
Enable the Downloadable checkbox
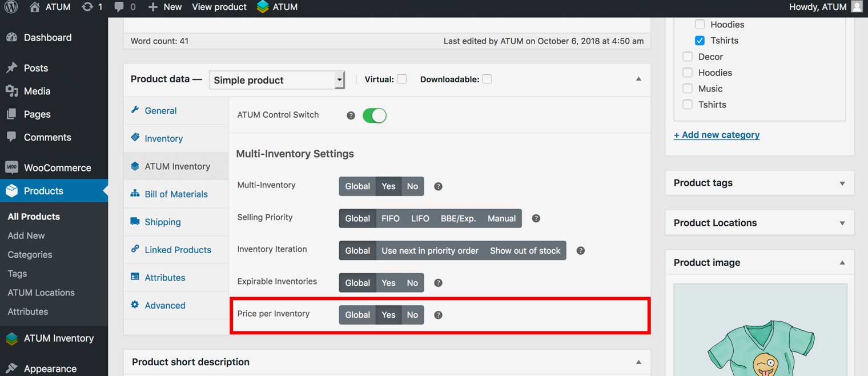[487, 79]
